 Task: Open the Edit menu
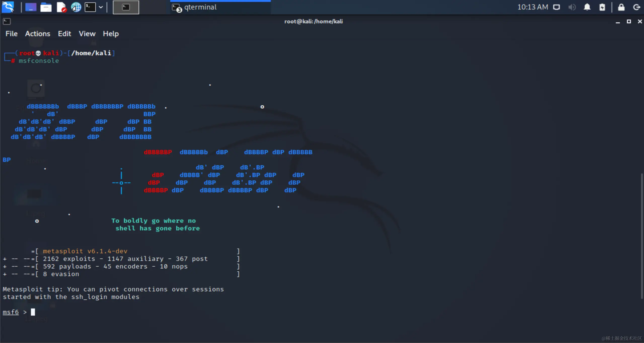[64, 34]
